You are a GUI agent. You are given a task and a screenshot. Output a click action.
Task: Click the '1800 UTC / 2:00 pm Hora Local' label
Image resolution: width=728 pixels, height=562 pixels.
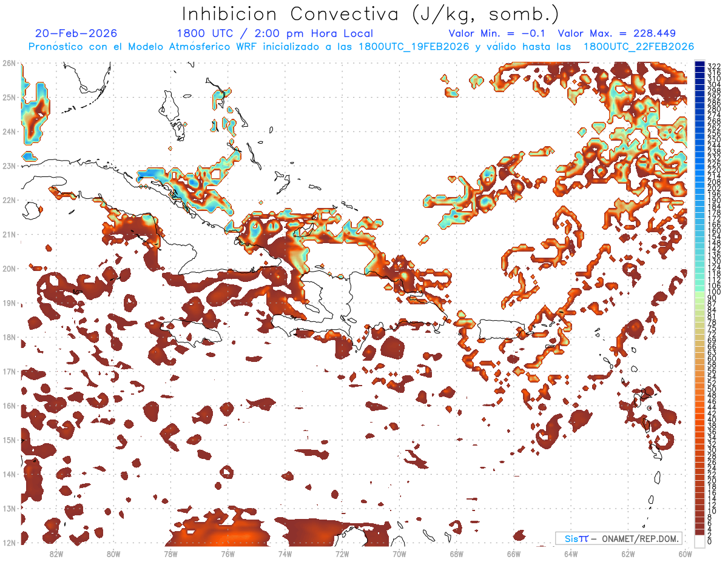275,33
